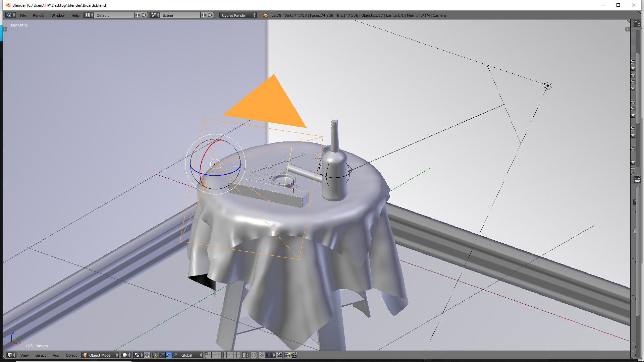The height and width of the screenshot is (362, 644).
Task: Toggle the 3D manipulator widget icon
Action: pyautogui.click(x=155, y=355)
